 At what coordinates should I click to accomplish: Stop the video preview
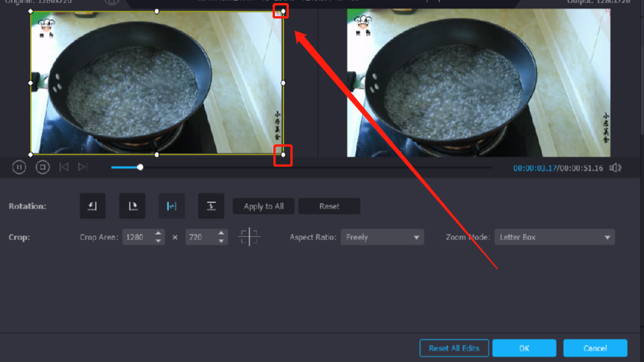[42, 167]
